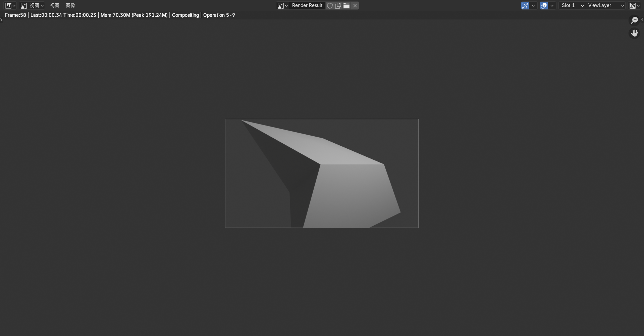Unlink the Render Result image
The width and height of the screenshot is (644, 336).
pyautogui.click(x=355, y=5)
